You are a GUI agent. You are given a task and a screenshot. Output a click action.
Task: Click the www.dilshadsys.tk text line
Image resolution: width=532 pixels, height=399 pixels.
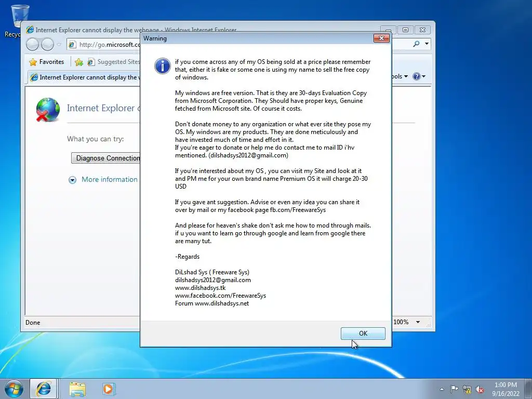click(200, 288)
